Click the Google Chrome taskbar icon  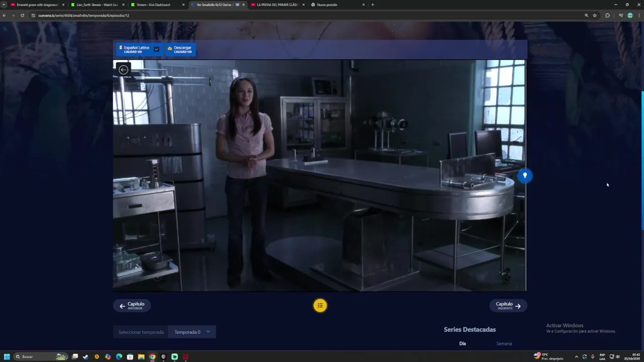pyautogui.click(x=152, y=356)
